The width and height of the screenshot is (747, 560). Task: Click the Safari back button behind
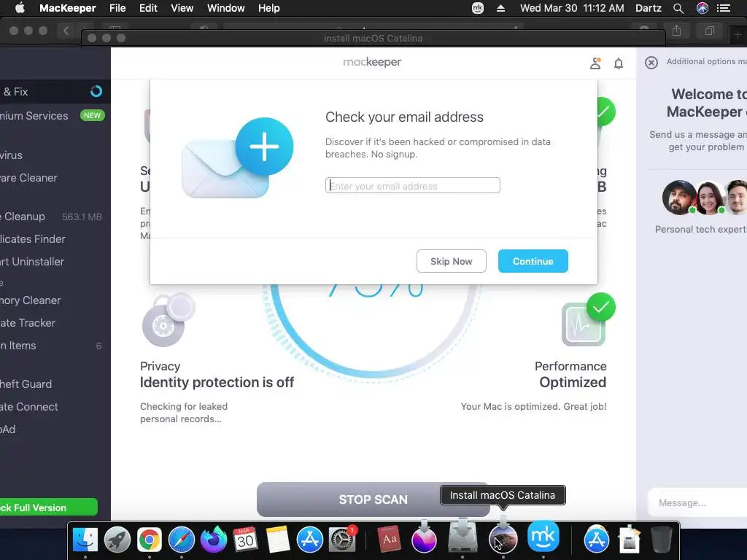pyautogui.click(x=66, y=31)
